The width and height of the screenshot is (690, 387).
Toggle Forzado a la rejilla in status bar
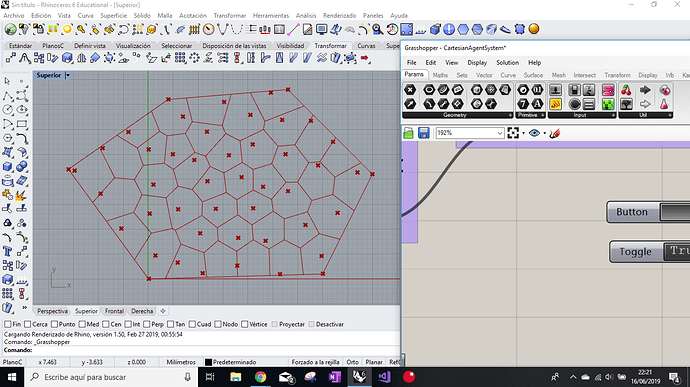[x=315, y=362]
